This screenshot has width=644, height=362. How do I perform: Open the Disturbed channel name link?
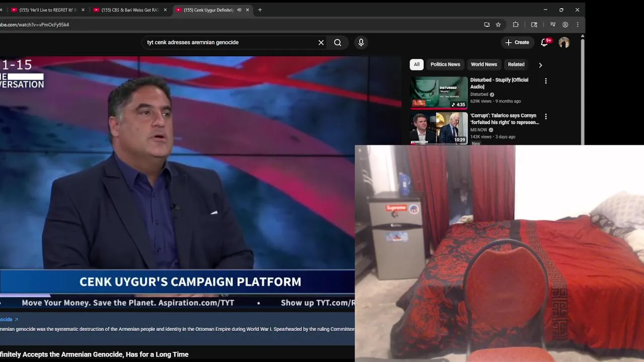[x=479, y=95]
